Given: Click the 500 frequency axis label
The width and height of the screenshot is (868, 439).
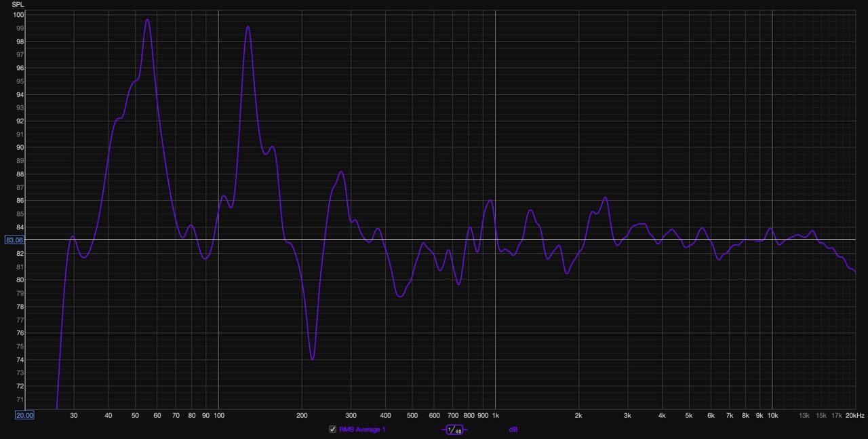Looking at the screenshot, I should pos(412,415).
